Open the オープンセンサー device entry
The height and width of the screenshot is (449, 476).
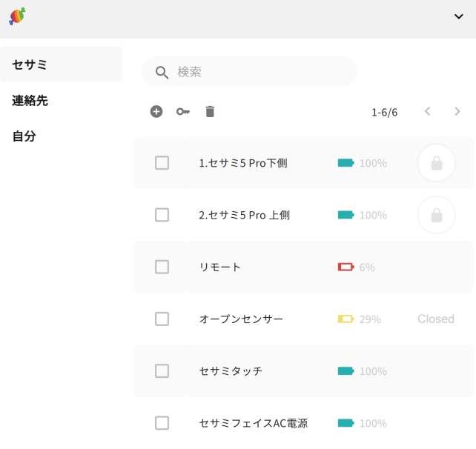241,319
